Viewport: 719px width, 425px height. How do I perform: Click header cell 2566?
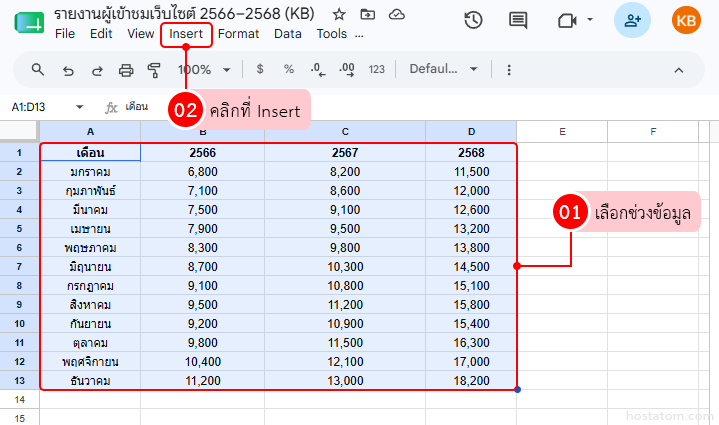[x=203, y=153]
